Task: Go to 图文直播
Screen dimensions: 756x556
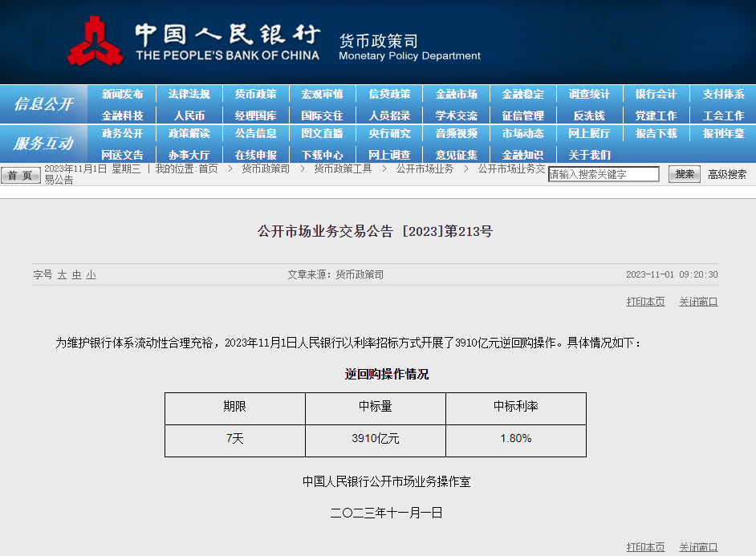Action: 322,133
